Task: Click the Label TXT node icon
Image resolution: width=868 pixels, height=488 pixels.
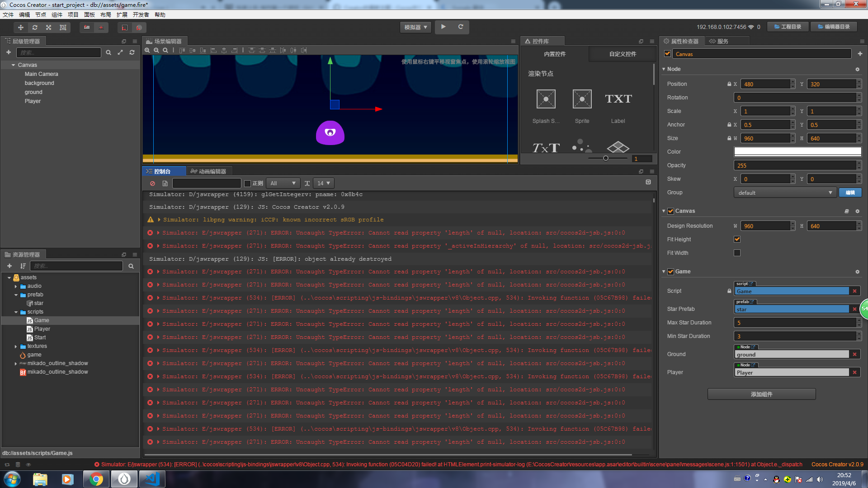Action: coord(618,99)
